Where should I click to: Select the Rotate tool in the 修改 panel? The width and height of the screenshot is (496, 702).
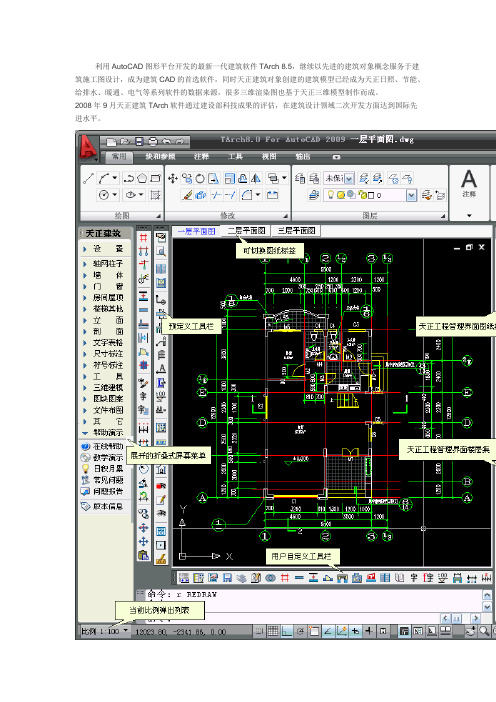tap(200, 179)
